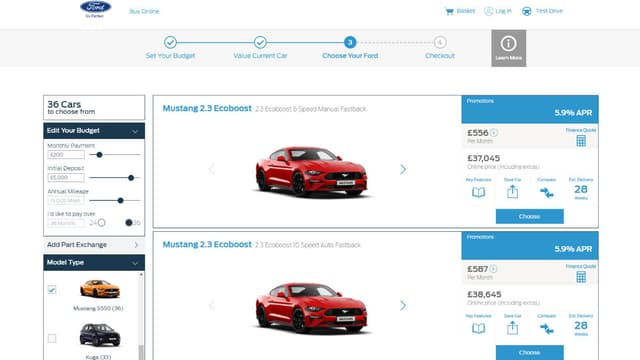Open the Learn More info tile
Viewport: 640px width, 360px height.
509,48
